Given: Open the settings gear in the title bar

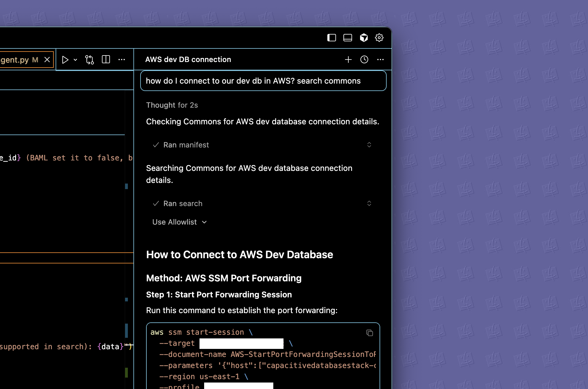Looking at the screenshot, I should [x=379, y=37].
